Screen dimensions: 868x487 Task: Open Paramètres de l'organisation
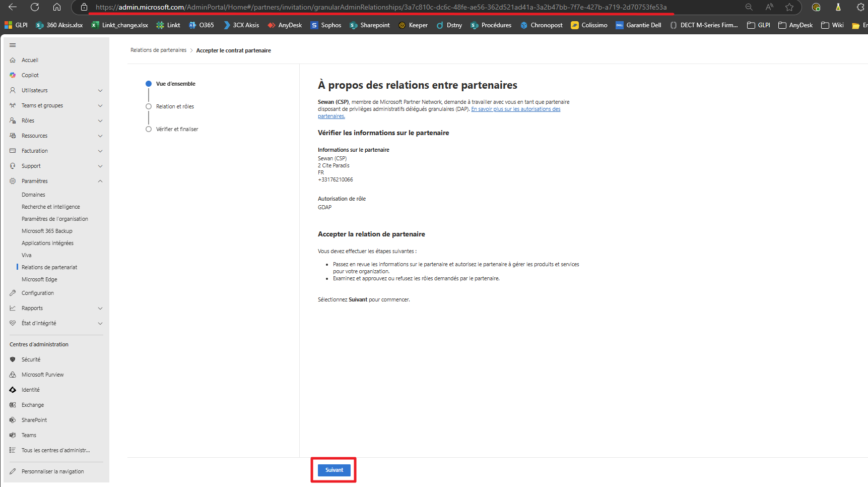55,219
